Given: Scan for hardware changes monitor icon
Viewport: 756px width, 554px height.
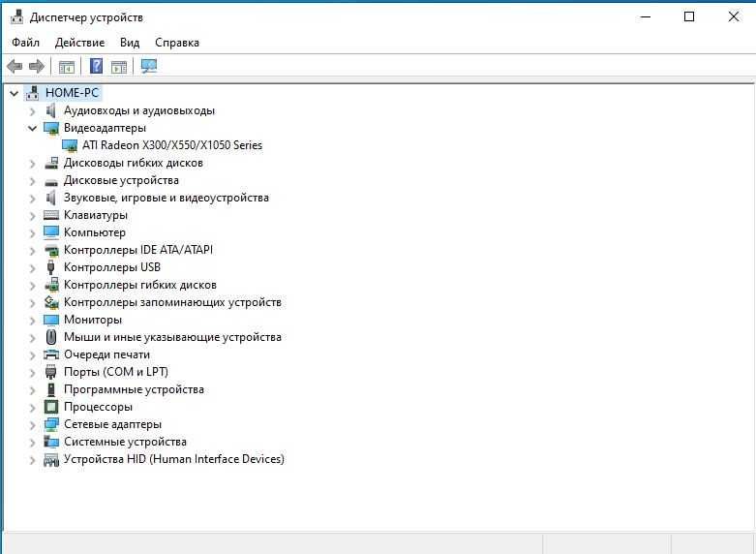Looking at the screenshot, I should click(149, 66).
